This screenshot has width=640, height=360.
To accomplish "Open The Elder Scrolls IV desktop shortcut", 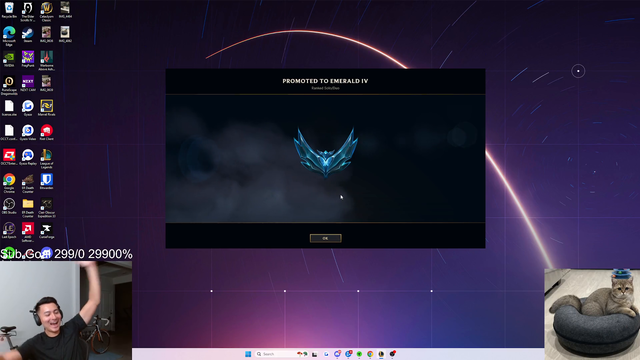I will coord(28,11).
